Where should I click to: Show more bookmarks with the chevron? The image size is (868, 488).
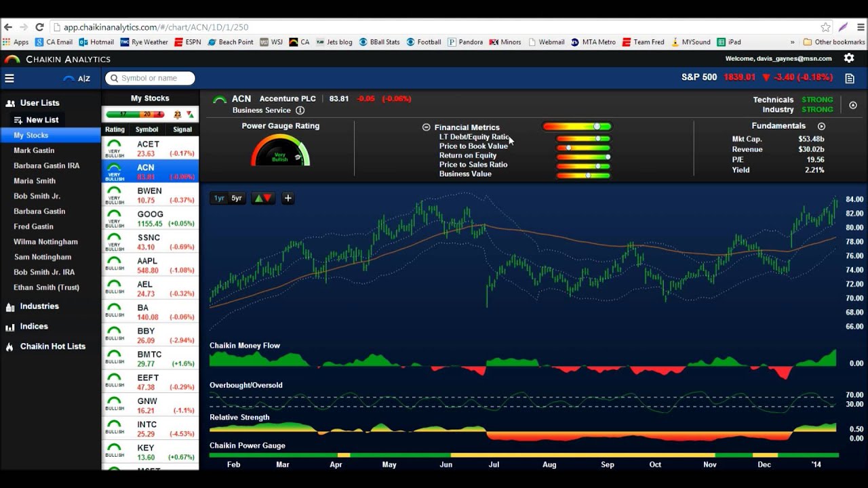point(793,42)
